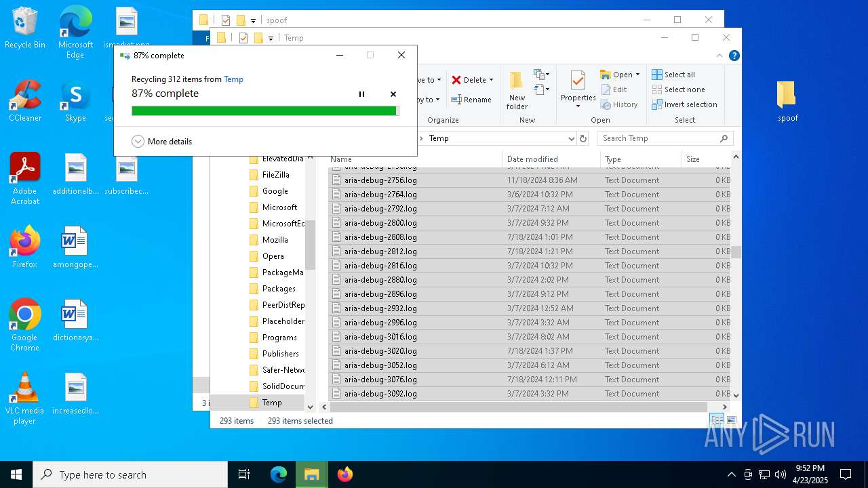Image resolution: width=868 pixels, height=488 pixels.
Task: Collapse the ribbon with the chevron
Action: pyautogui.click(x=719, y=56)
